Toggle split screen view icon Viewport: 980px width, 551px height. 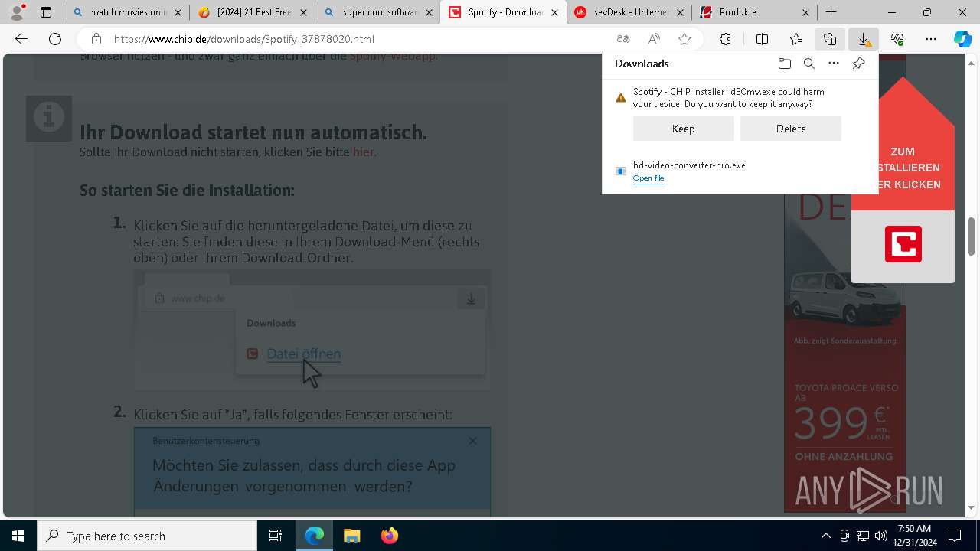[x=762, y=39]
